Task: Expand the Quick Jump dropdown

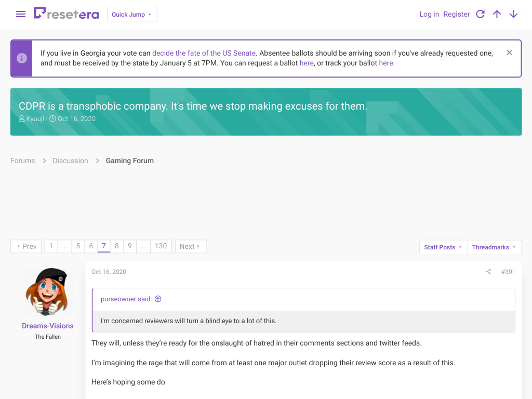Action: (x=132, y=15)
